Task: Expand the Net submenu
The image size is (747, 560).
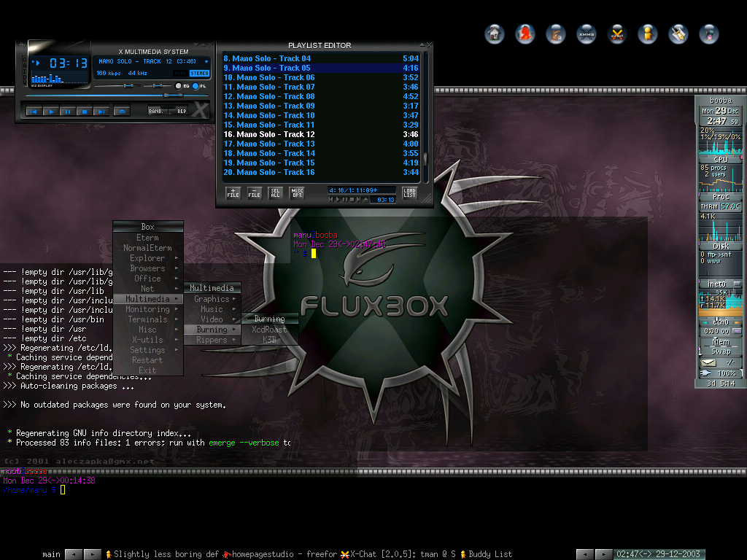Action: (147, 289)
